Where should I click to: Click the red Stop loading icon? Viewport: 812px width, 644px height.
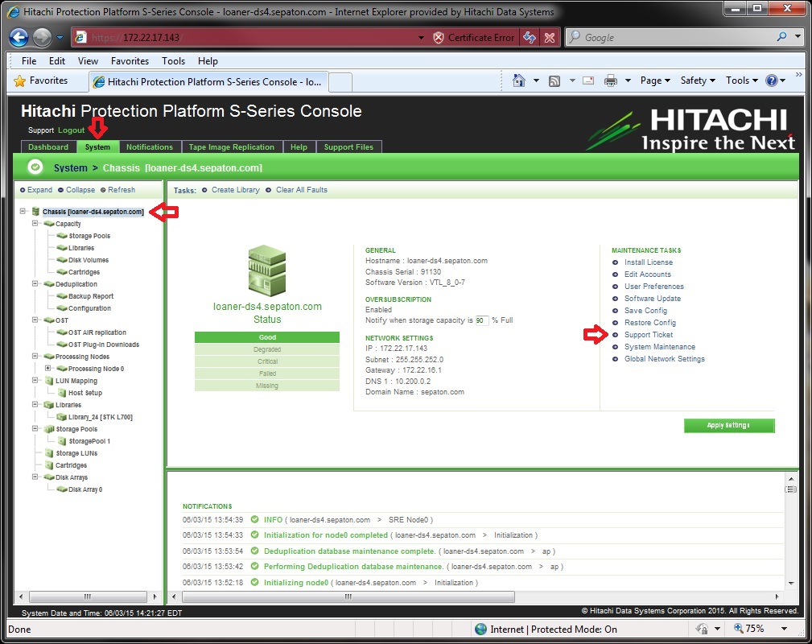click(x=550, y=37)
